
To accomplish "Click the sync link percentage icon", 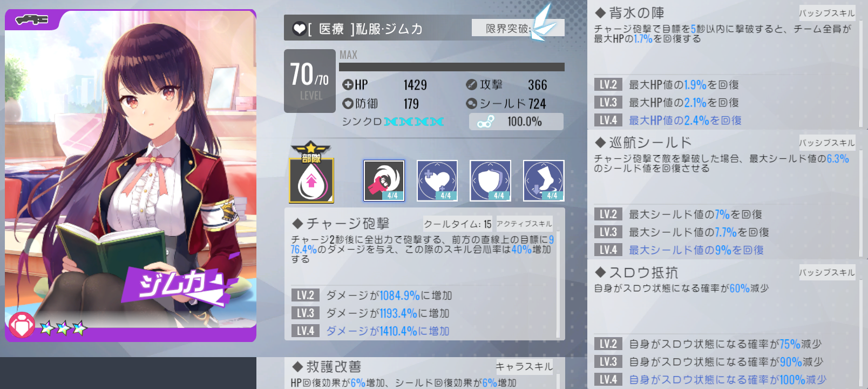I will (485, 122).
